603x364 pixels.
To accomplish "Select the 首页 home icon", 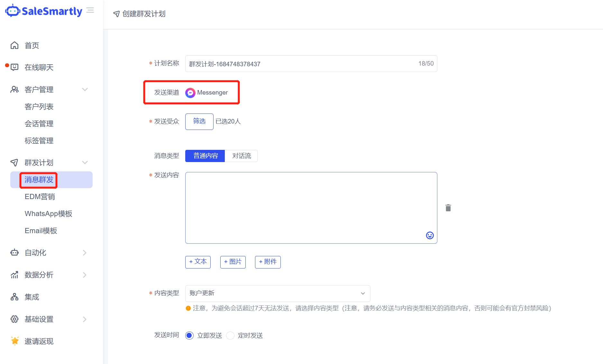I will pos(14,45).
